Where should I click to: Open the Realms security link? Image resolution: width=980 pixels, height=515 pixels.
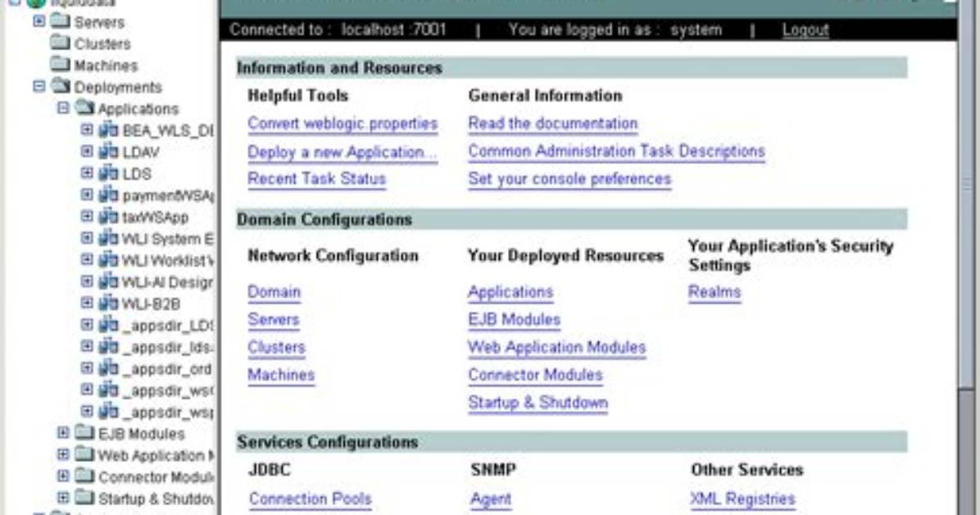[715, 292]
